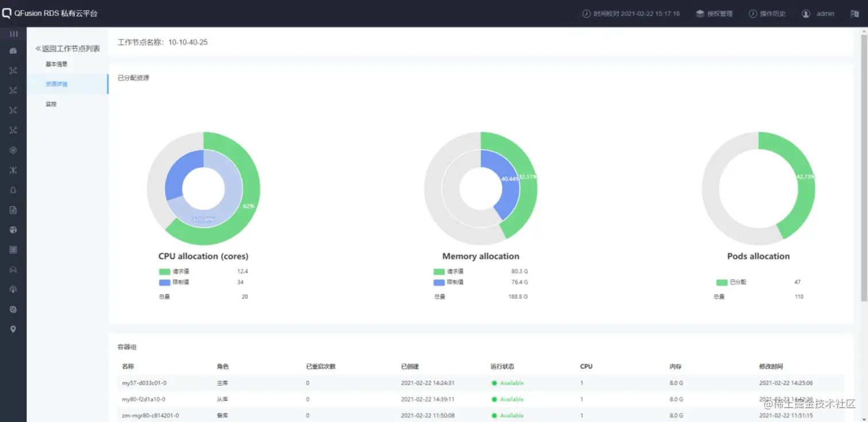
Task: Collapse the sidebar with the hamburger icon
Action: coord(13,34)
